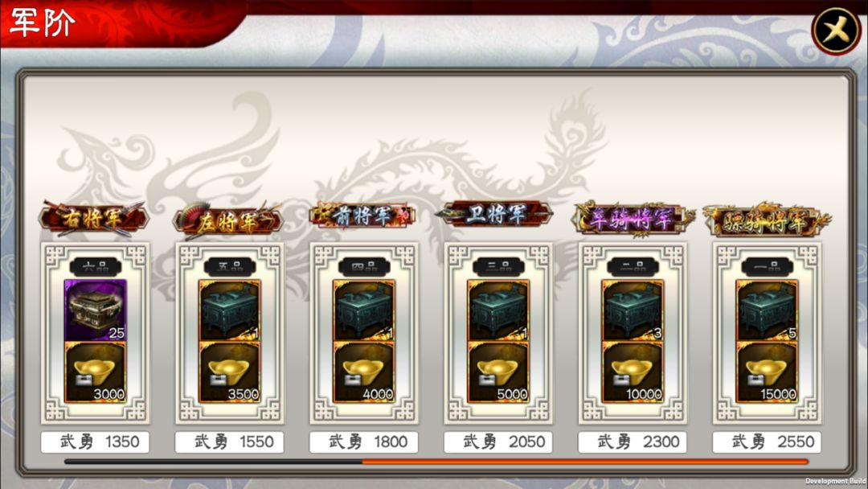This screenshot has width=868, height=489.
Task: Click the bronze chest with quantity 5
Action: tap(767, 310)
